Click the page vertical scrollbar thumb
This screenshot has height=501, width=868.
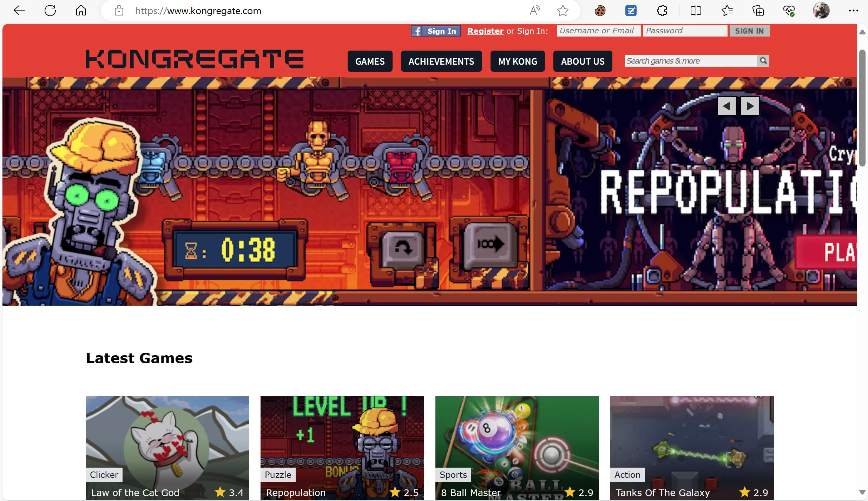point(862,108)
